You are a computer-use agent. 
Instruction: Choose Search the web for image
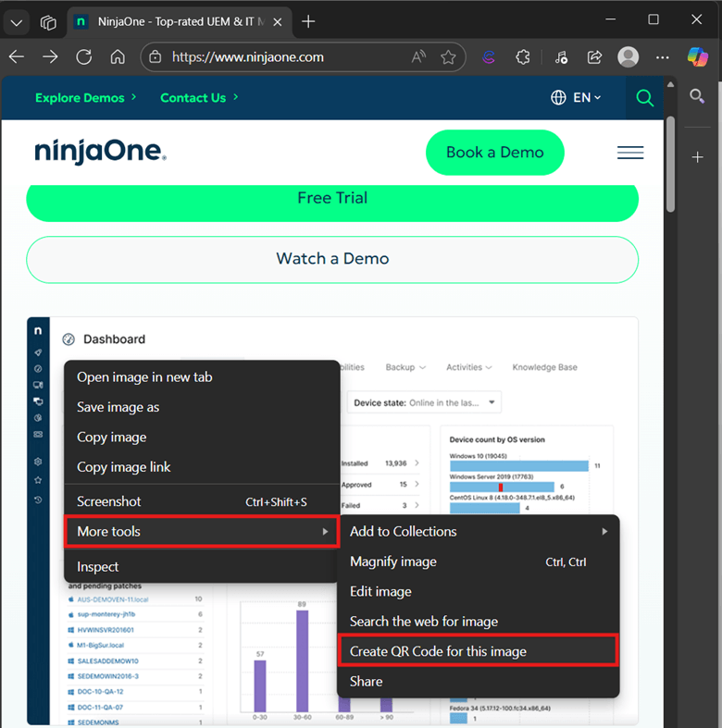point(479,622)
